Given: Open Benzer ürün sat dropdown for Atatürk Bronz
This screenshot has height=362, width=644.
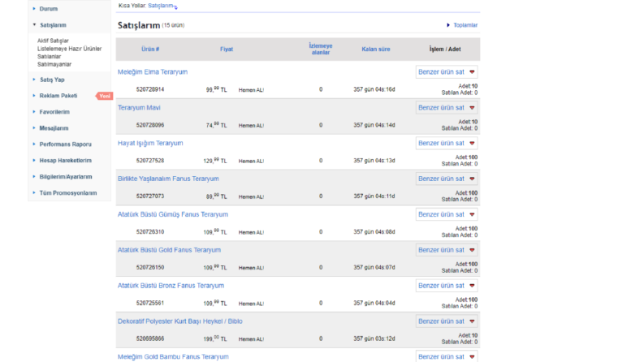Looking at the screenshot, I should [x=447, y=286].
